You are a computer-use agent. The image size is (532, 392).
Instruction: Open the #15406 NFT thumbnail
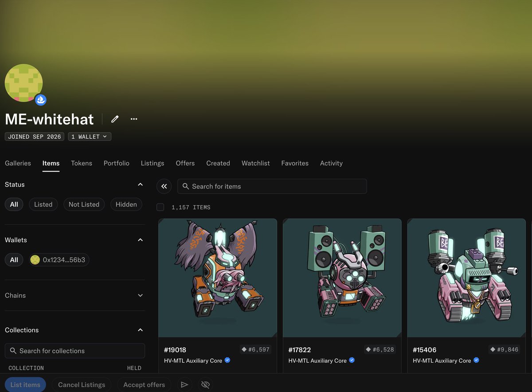[466, 278]
